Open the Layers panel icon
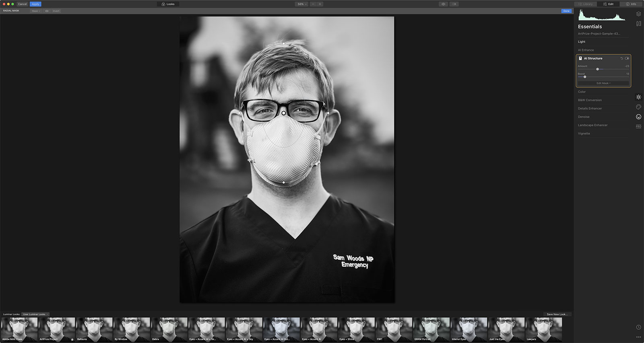 (638, 14)
